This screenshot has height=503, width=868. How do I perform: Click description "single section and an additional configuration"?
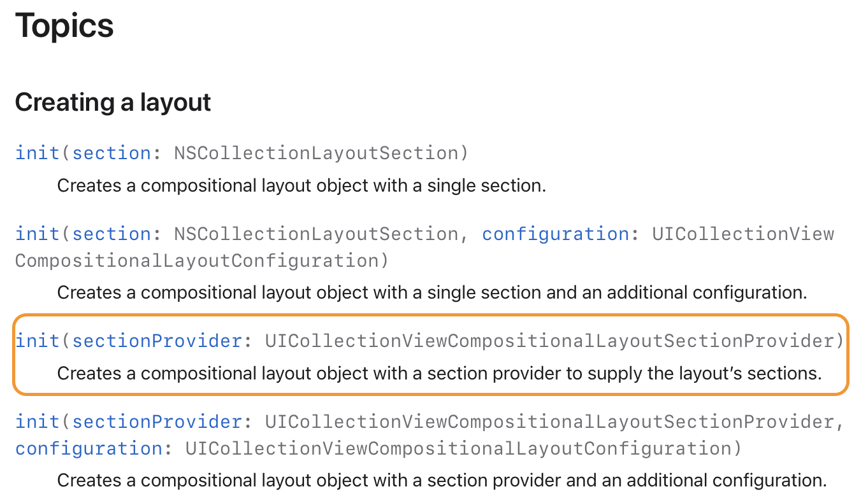(432, 293)
